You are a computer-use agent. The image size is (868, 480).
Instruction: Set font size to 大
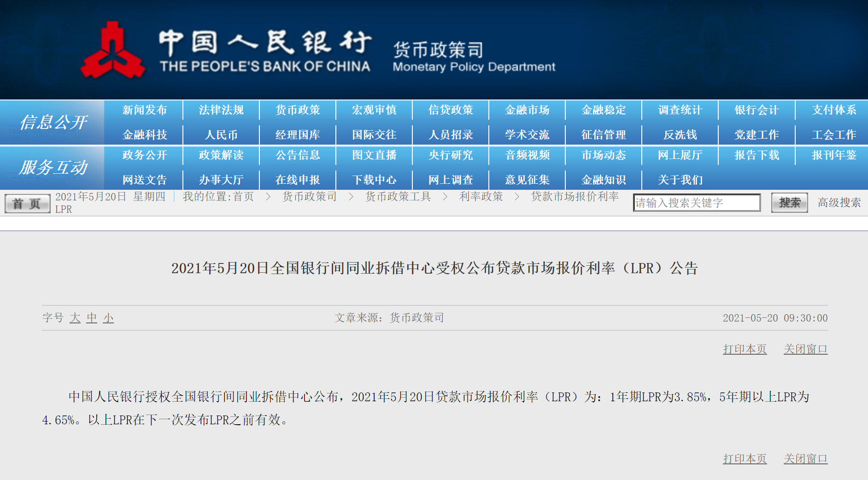click(75, 318)
